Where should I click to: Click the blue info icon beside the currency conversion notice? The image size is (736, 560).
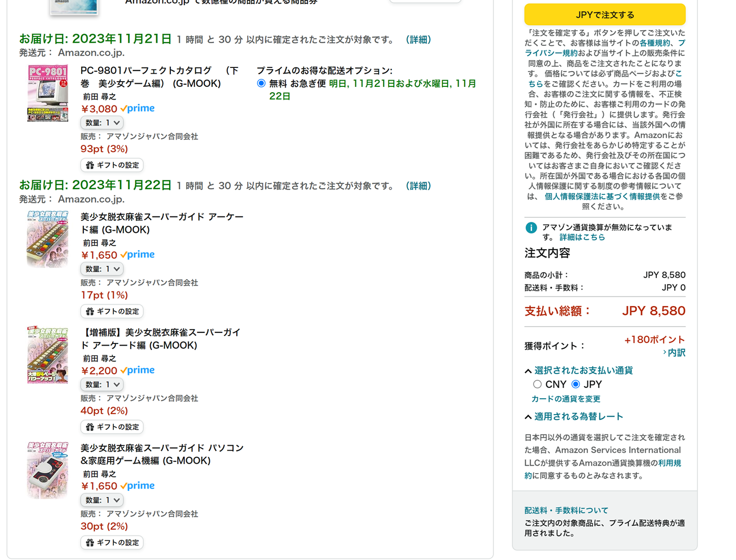[531, 228]
